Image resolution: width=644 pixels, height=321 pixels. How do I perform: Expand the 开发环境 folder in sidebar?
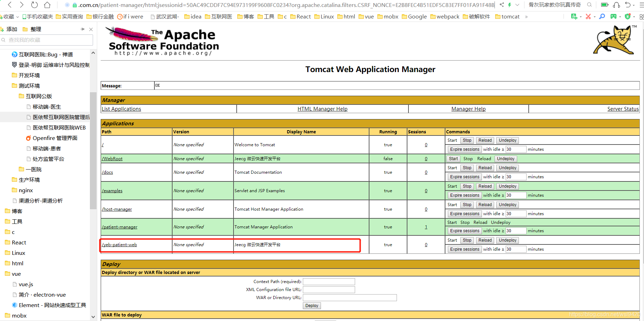coord(26,76)
